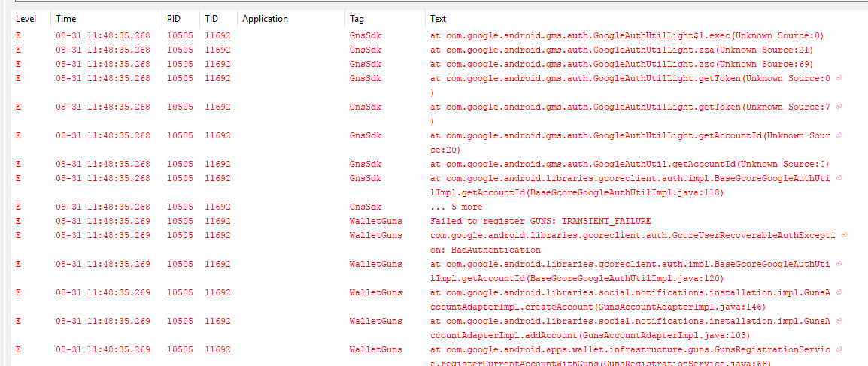Image resolution: width=868 pixels, height=366 pixels.
Task: Click TID 11692 in the GoogleAuthUtilLight.zzc row
Action: click(x=217, y=64)
